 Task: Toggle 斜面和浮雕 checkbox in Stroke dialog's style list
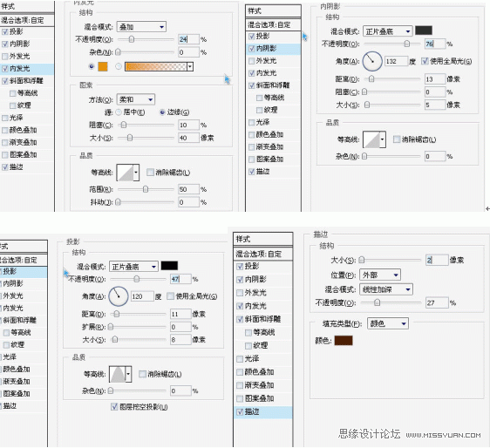[240, 319]
